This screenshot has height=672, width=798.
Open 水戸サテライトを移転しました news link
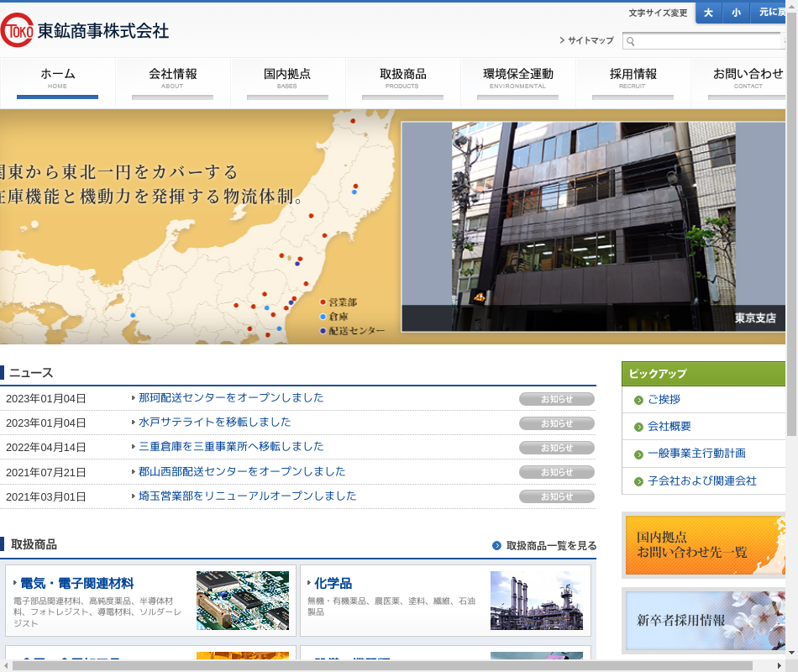(x=214, y=423)
